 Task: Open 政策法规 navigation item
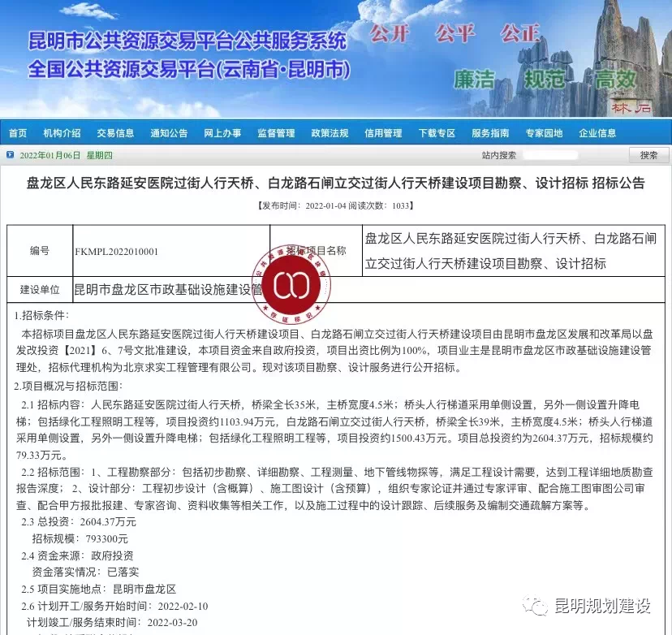[330, 133]
